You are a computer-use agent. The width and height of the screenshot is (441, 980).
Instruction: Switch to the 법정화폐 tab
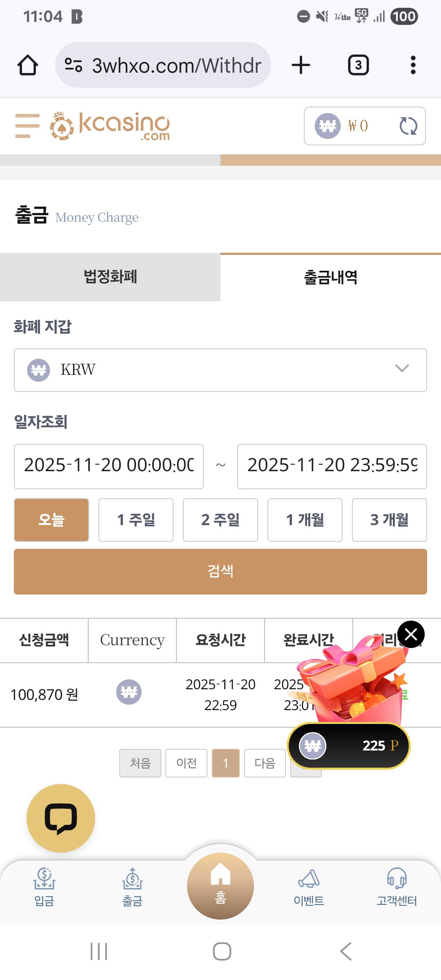pos(110,277)
